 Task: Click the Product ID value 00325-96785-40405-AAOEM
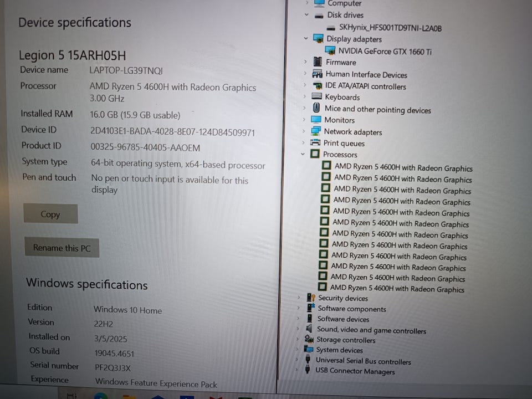pos(145,147)
